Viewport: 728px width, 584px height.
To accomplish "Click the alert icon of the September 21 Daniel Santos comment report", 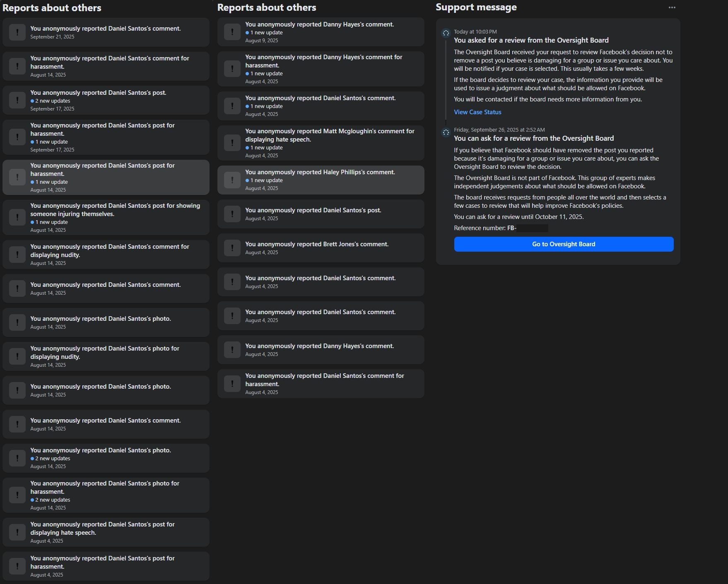I will pos(17,32).
